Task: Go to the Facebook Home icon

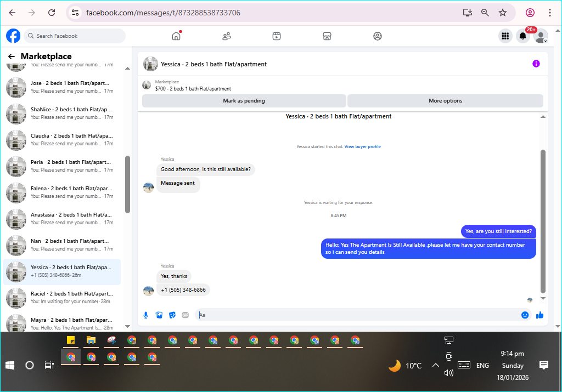Action: 176,36
